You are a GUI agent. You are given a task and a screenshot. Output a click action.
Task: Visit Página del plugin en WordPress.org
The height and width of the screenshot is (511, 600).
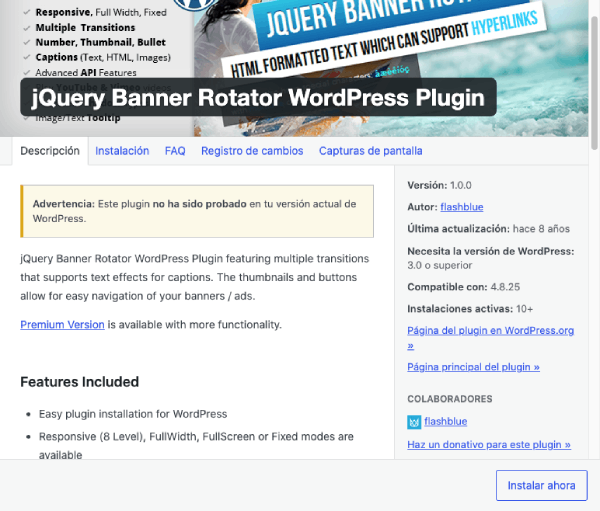pos(489,330)
